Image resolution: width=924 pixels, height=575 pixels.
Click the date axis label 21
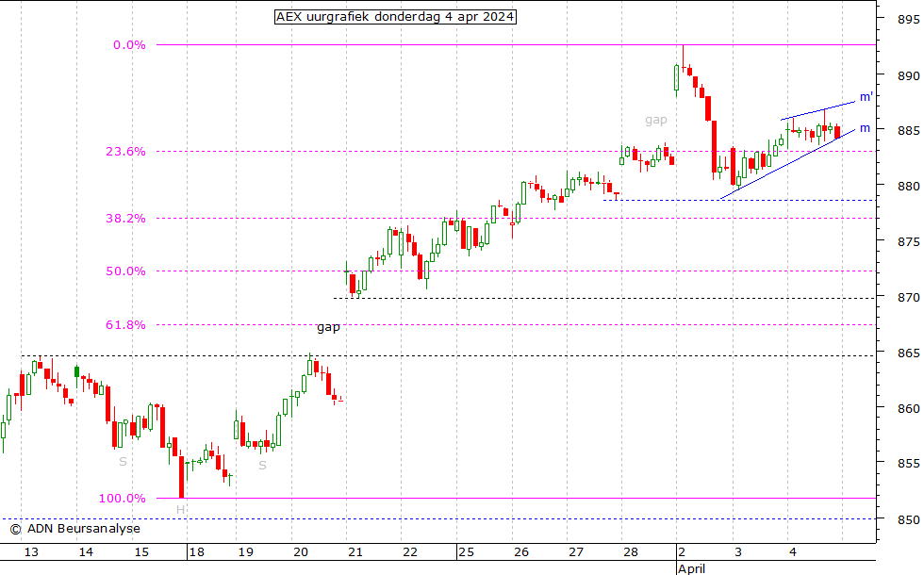point(355,552)
